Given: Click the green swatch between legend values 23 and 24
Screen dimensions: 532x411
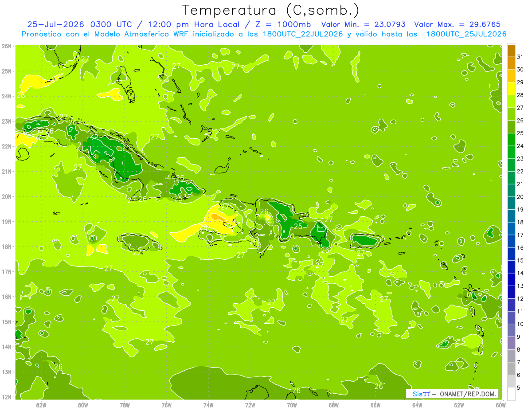Looking at the screenshot, I should point(511,152).
